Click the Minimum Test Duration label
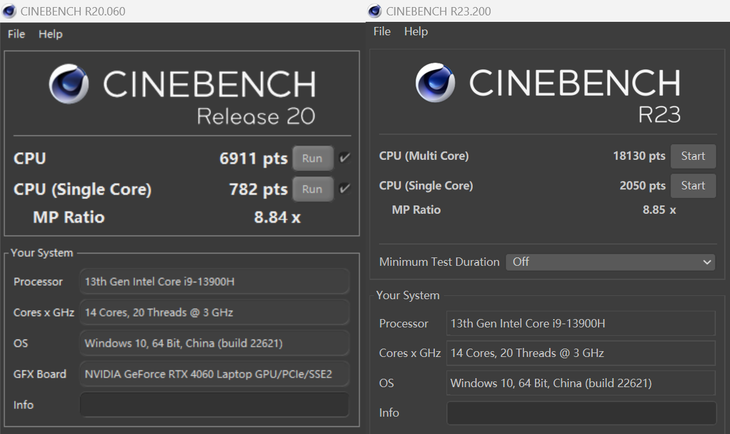The width and height of the screenshot is (730, 434). point(439,262)
